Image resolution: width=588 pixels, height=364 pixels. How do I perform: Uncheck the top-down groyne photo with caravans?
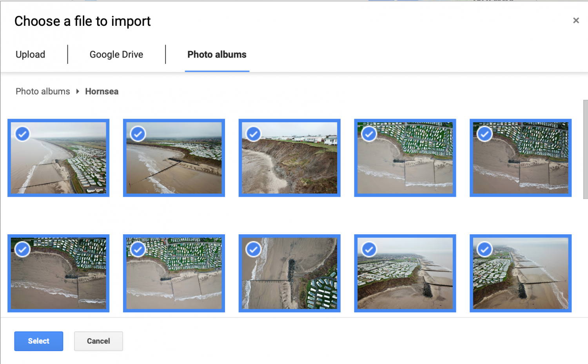click(253, 249)
